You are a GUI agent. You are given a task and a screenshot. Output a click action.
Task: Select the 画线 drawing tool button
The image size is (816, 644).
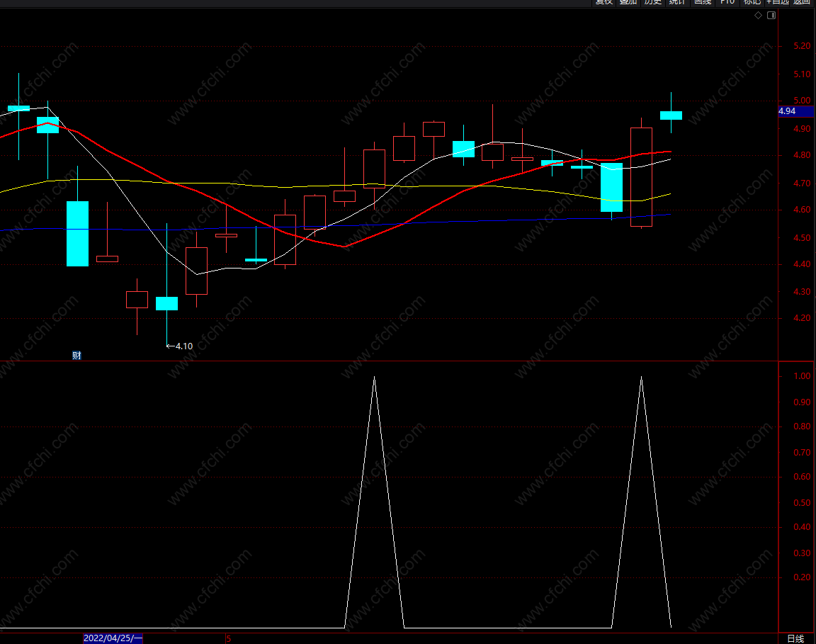click(x=703, y=3)
